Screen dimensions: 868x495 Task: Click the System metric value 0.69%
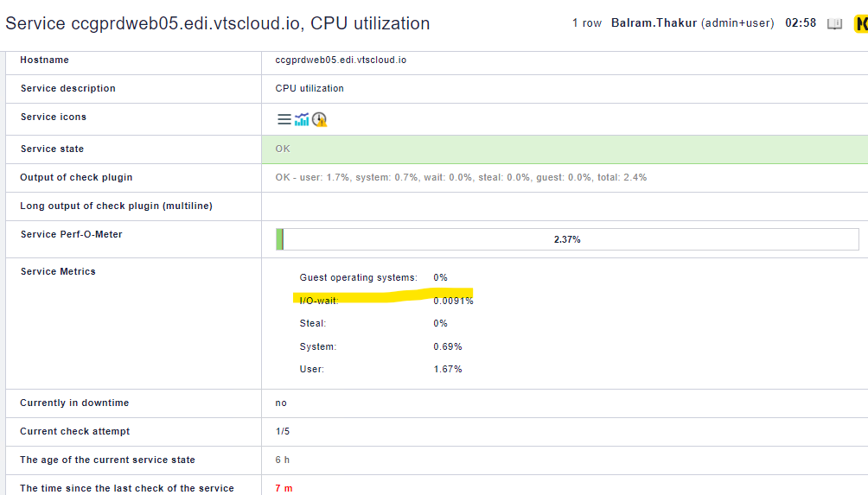448,346
